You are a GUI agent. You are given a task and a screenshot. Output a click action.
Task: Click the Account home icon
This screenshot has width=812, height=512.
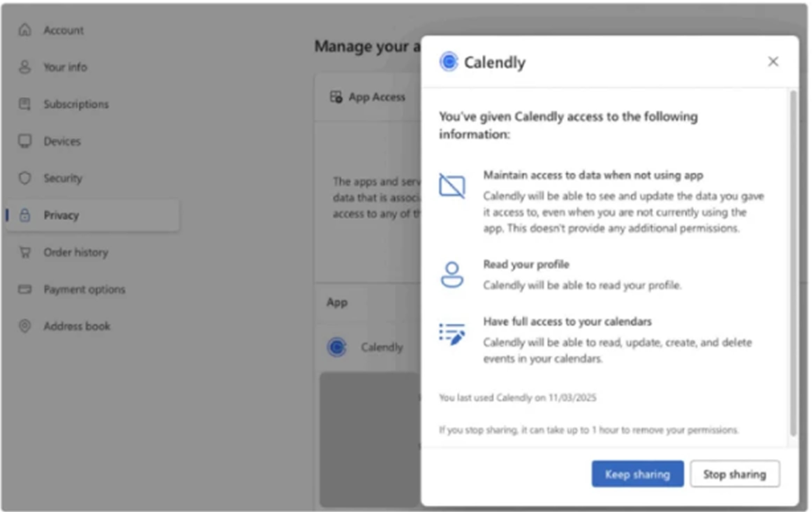(25, 30)
